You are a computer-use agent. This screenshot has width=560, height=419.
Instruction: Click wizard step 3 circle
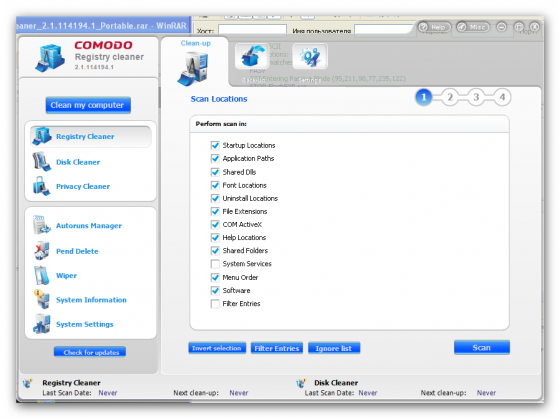[x=476, y=97]
